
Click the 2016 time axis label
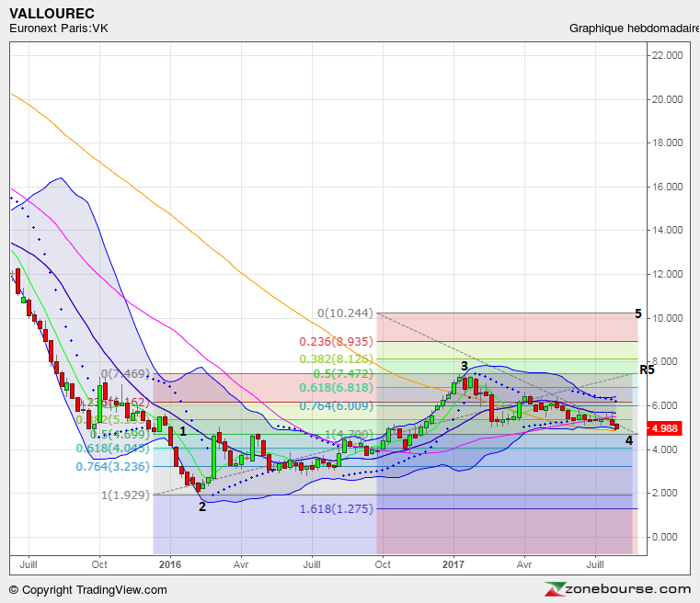click(x=170, y=564)
